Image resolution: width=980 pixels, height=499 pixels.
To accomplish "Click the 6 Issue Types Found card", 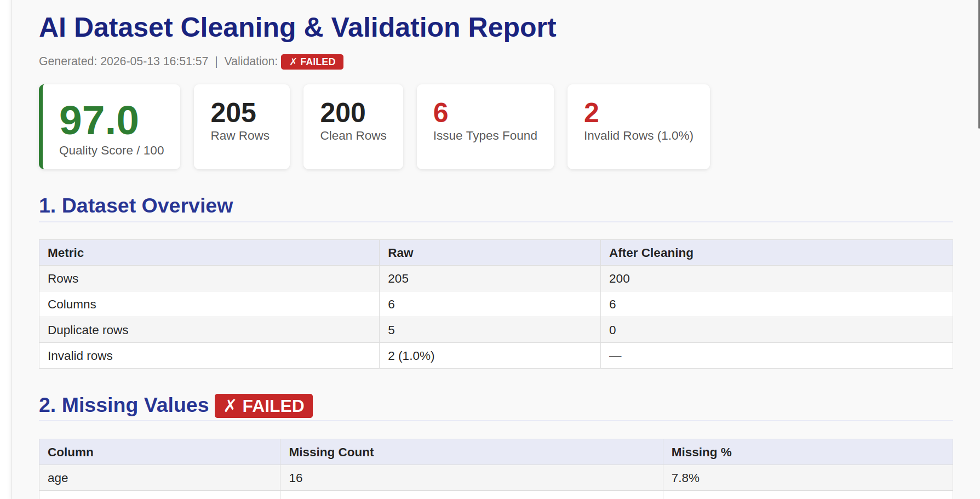I will 485,127.
